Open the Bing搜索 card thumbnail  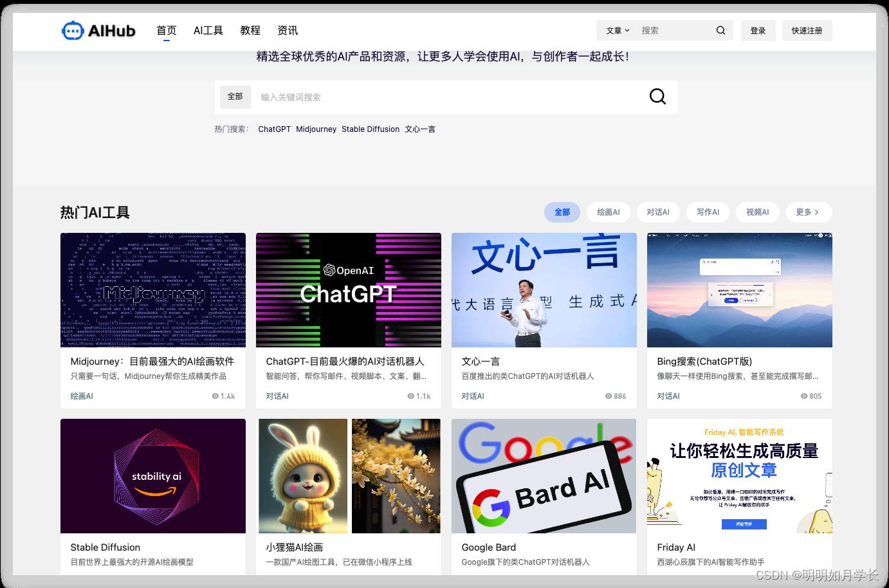(740, 290)
